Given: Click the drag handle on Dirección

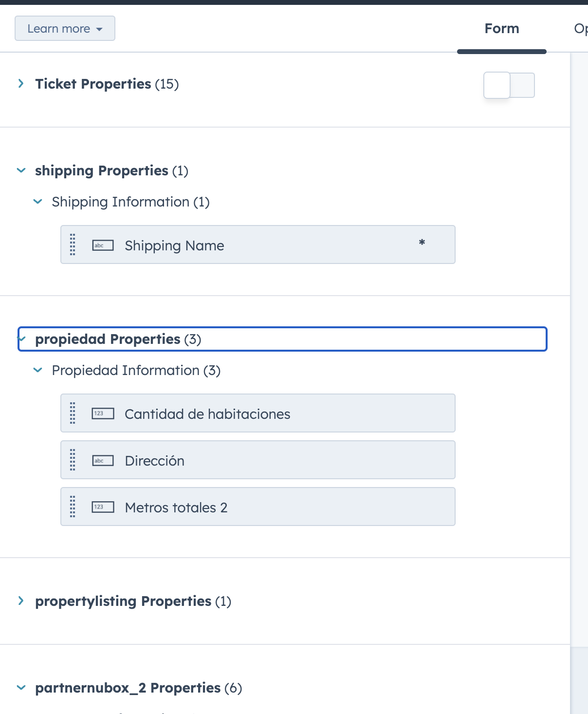Looking at the screenshot, I should coord(72,459).
